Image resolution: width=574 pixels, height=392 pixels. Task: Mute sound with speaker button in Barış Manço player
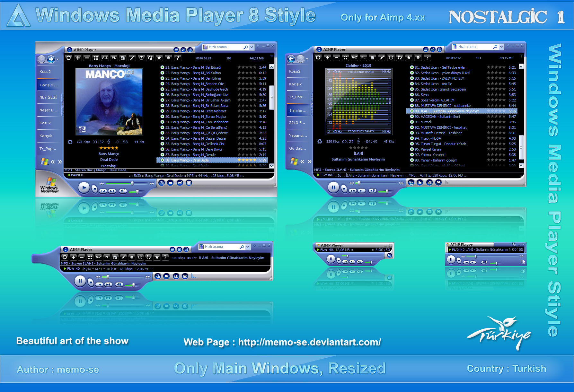[123, 191]
